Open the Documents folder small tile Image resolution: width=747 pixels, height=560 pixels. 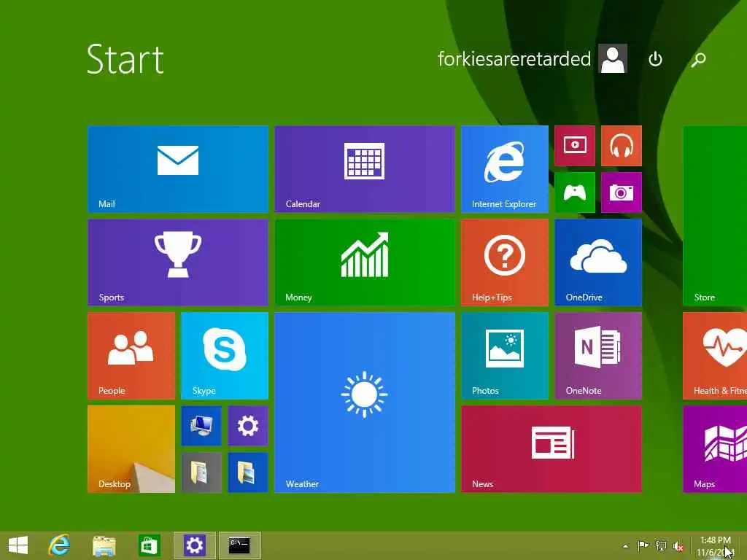point(201,472)
